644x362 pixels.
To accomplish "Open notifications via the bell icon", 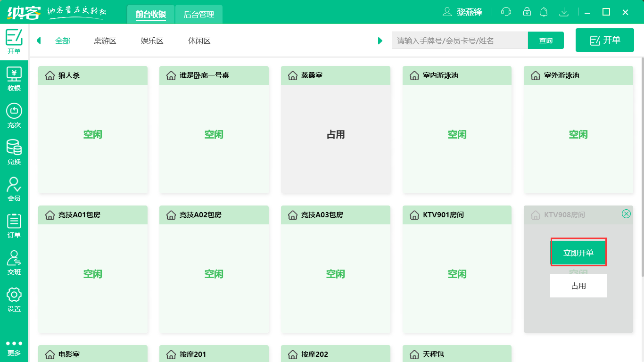I will point(544,12).
